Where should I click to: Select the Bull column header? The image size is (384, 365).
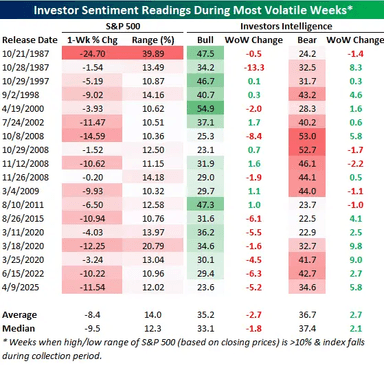205,40
